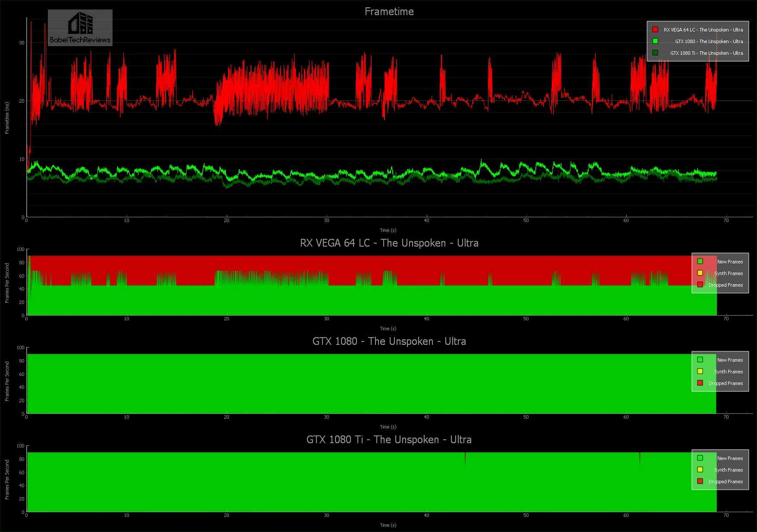Click the Frametime chart title
Viewport: 757px width, 532px height.
coord(389,12)
